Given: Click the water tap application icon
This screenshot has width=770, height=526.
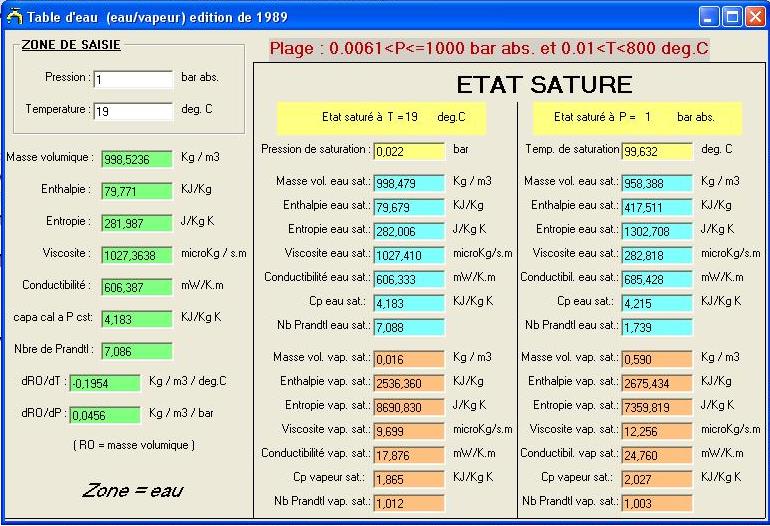Looking at the screenshot, I should [14, 16].
